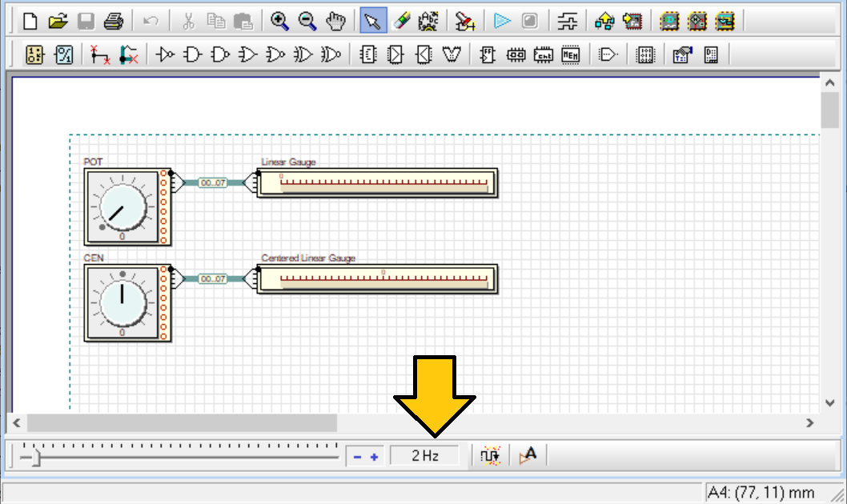Click the paste clipboard icon
This screenshot has width=847, height=504.
tap(243, 21)
